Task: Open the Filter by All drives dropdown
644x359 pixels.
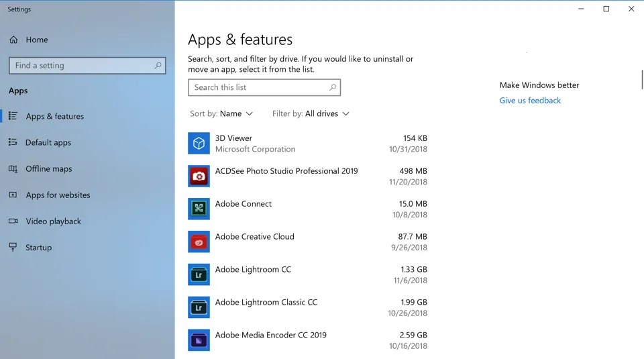Action: [311, 114]
